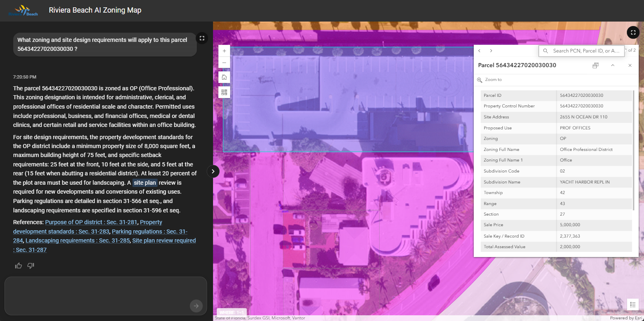
Task: Collapse the parcel popup
Action: pyautogui.click(x=613, y=66)
